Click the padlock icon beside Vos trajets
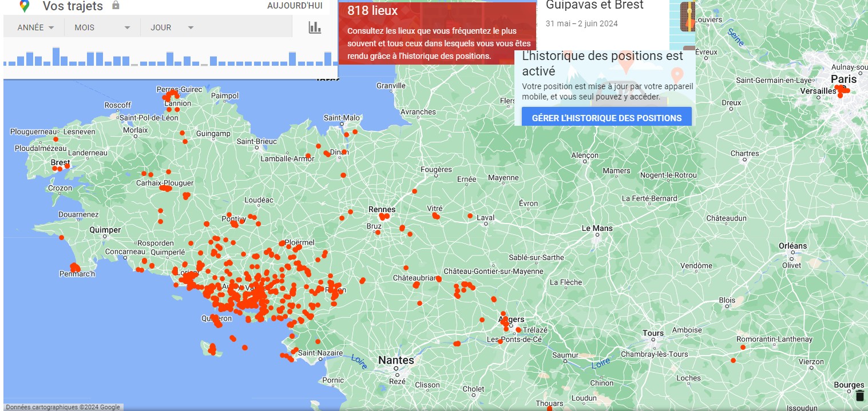 (x=116, y=6)
